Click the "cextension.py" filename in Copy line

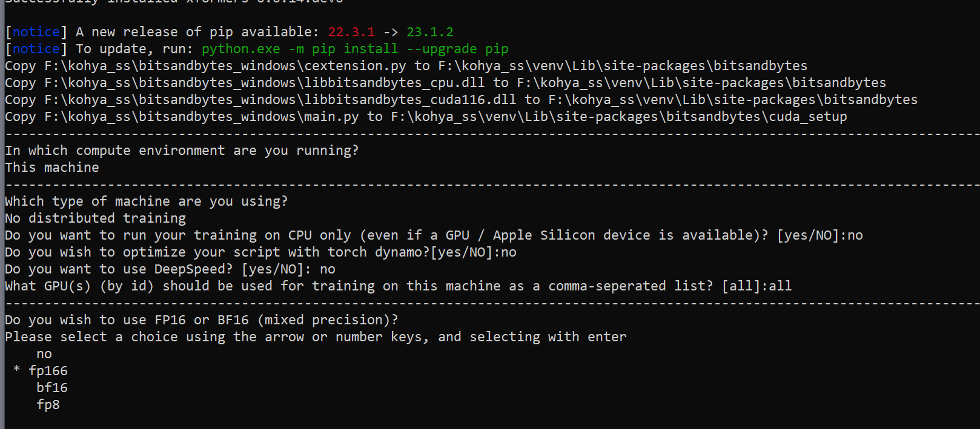[x=355, y=66]
